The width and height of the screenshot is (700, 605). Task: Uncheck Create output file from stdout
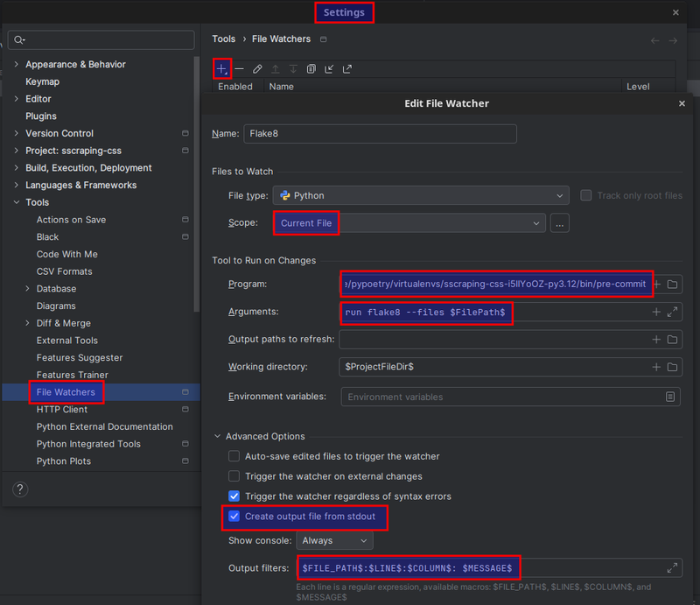tap(234, 517)
